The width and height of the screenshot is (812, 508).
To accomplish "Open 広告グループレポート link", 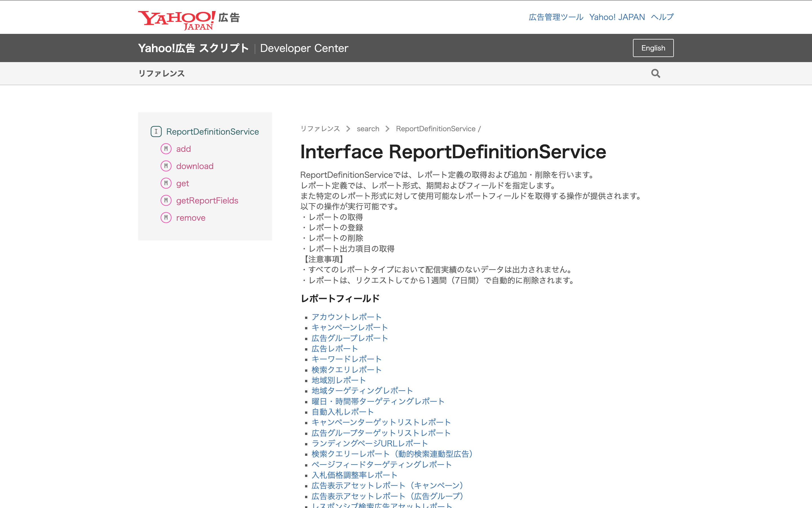I will (x=350, y=338).
